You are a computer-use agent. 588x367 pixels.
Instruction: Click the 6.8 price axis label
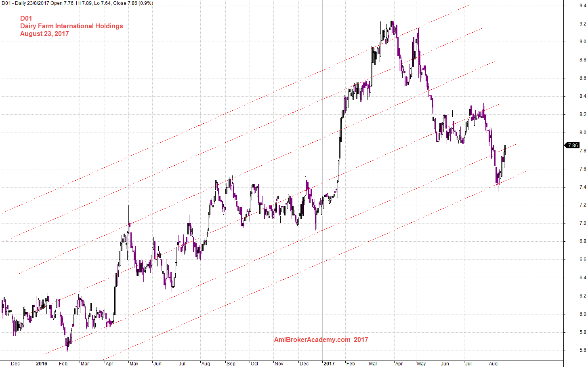tap(583, 241)
